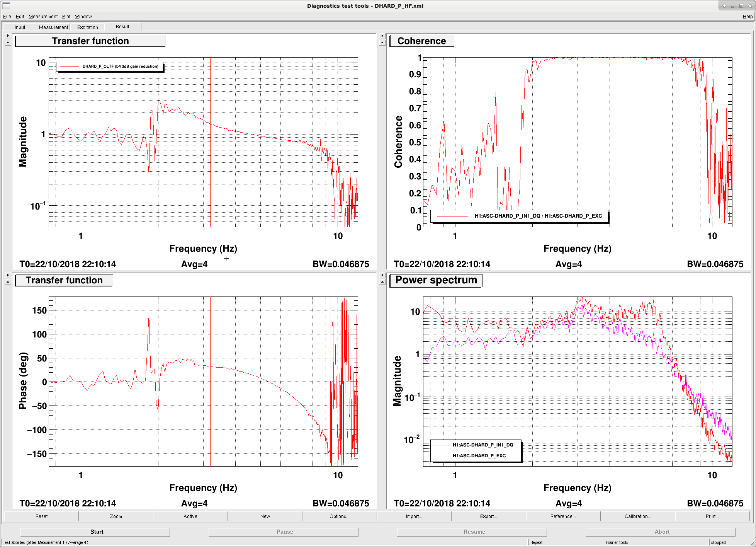The image size is (756, 547).
Task: Click right-arrow button beside the Coherence plot
Action: tap(382, 36)
